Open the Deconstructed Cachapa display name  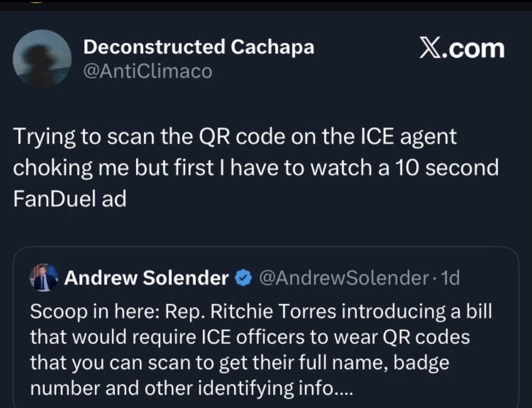199,47
